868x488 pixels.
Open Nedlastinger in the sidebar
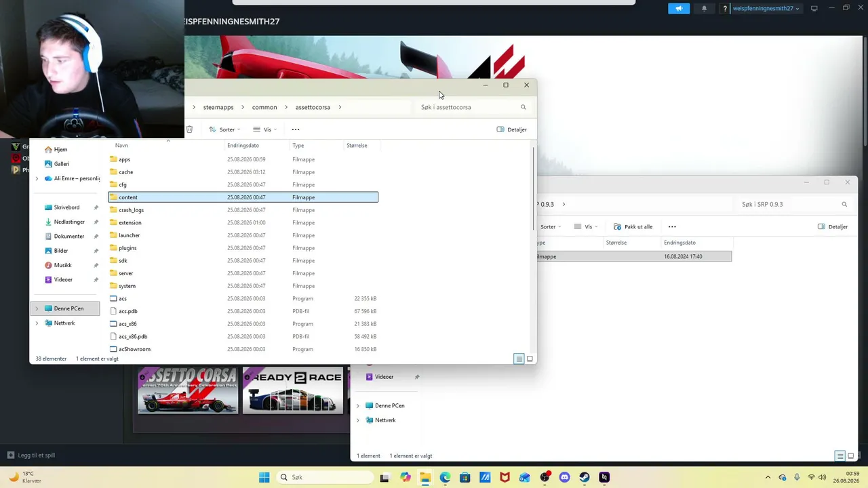69,222
